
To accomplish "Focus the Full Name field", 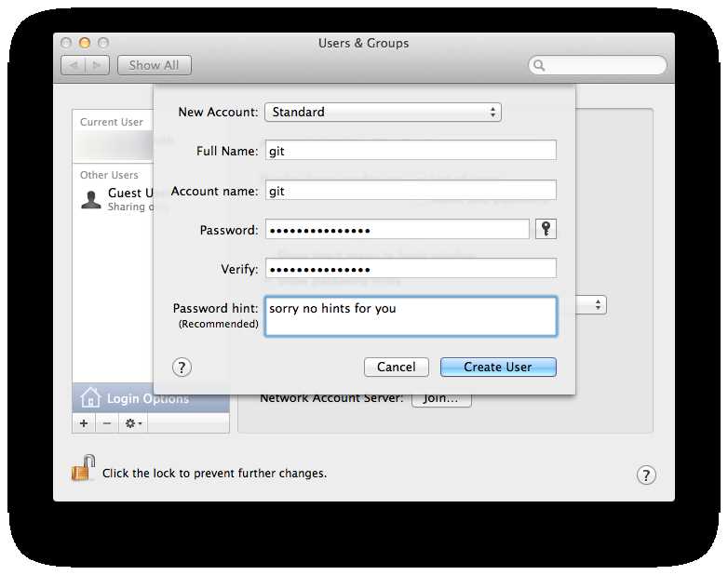I will click(x=411, y=151).
